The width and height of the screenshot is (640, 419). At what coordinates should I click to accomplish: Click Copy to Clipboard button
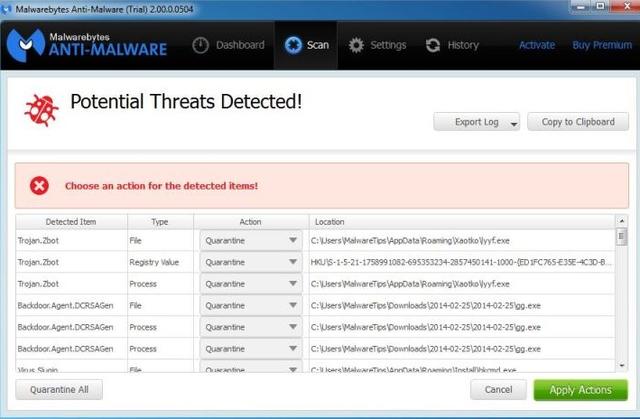pos(578,122)
